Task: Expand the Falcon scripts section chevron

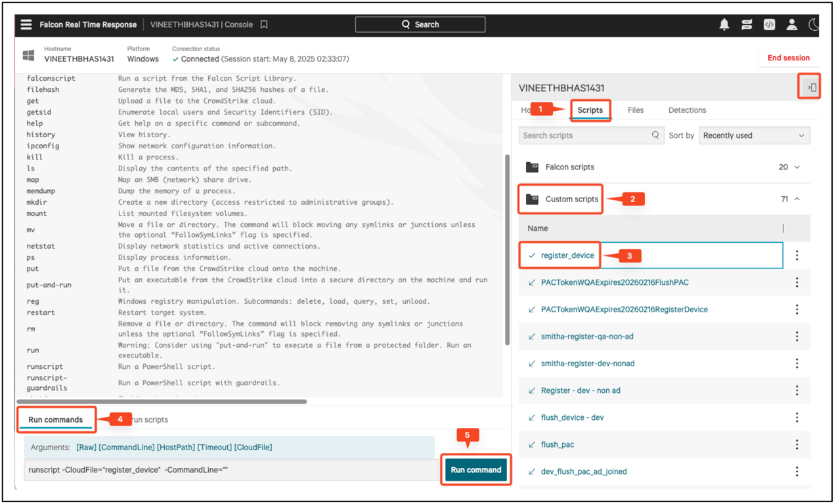Action: tap(797, 167)
